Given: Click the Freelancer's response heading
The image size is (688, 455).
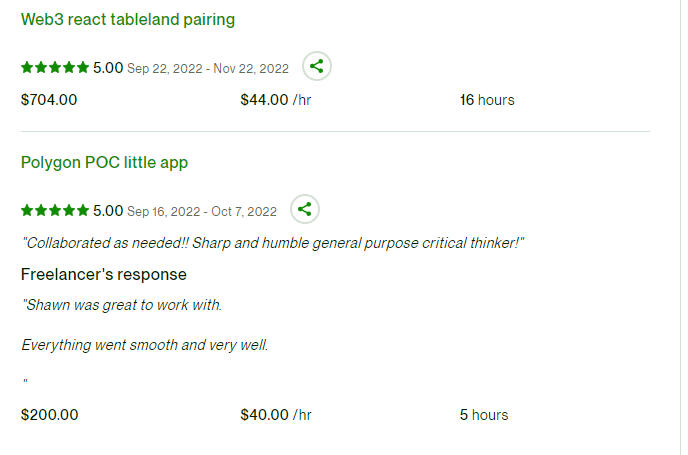Looking at the screenshot, I should point(104,274).
